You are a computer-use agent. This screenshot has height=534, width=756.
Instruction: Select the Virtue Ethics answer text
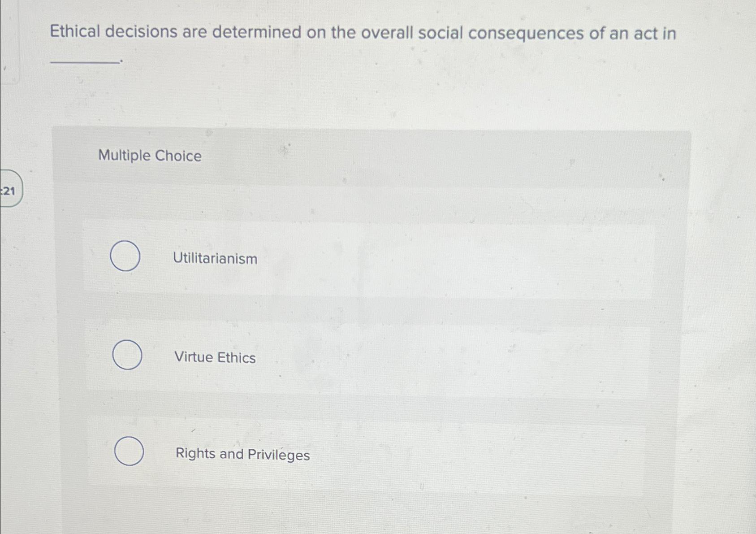click(215, 357)
